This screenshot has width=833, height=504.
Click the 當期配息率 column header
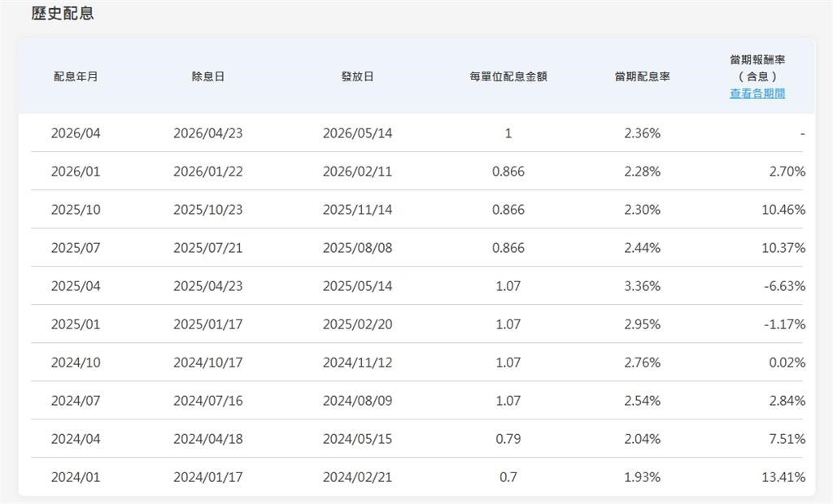pos(642,76)
